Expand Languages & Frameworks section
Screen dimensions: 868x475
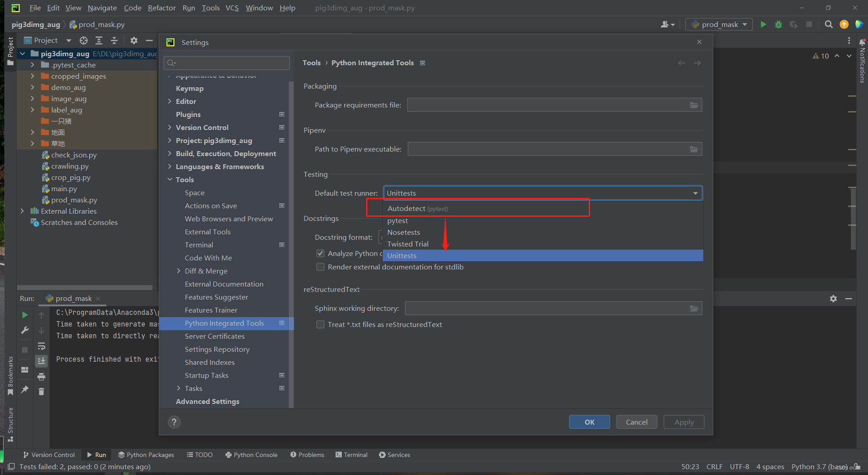pyautogui.click(x=170, y=166)
